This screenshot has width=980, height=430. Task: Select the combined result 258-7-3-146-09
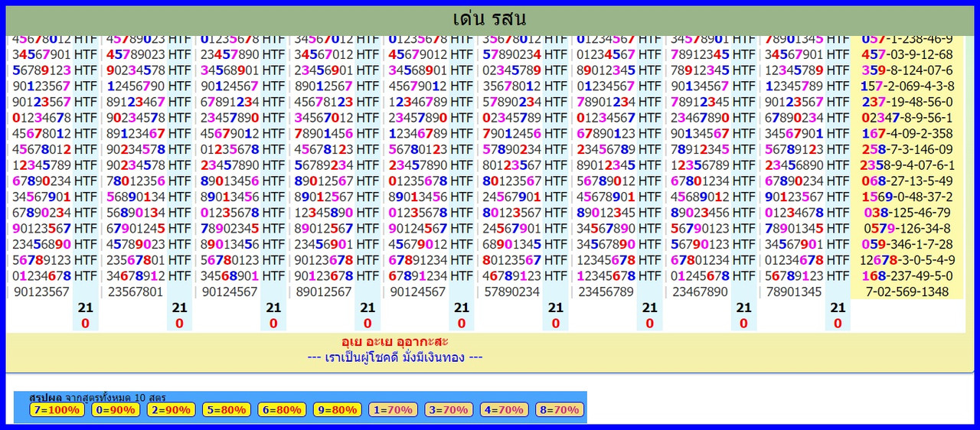(x=907, y=149)
